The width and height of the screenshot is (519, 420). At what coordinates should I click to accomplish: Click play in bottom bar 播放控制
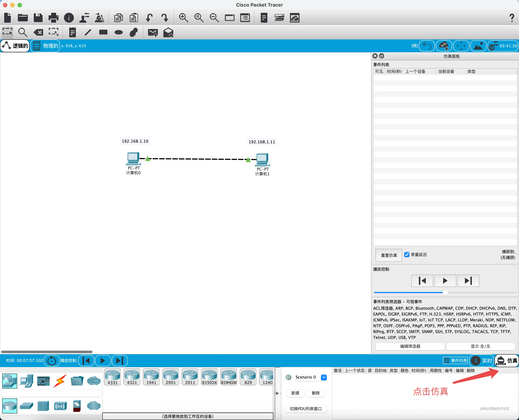pos(103,360)
